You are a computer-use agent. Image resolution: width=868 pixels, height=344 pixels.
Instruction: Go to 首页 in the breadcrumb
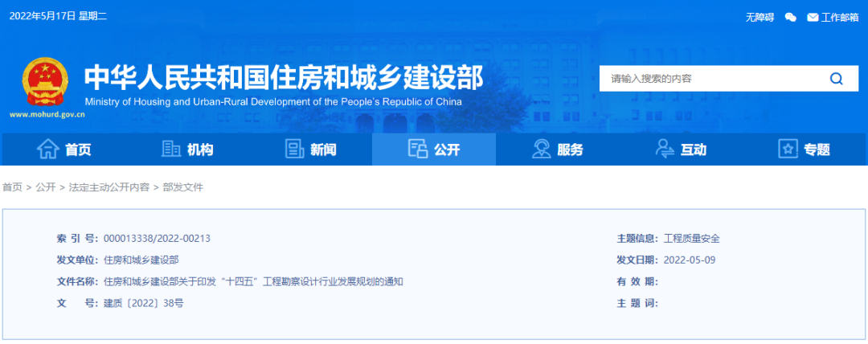[12, 187]
